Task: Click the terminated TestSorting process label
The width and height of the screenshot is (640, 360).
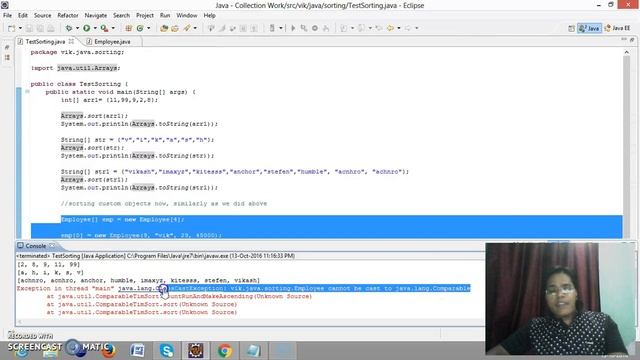Action: point(155,256)
